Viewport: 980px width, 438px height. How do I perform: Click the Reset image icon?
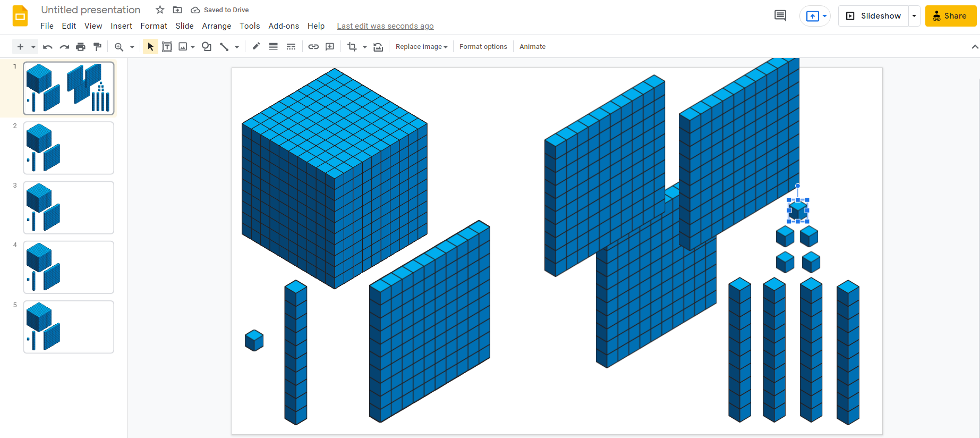point(378,47)
